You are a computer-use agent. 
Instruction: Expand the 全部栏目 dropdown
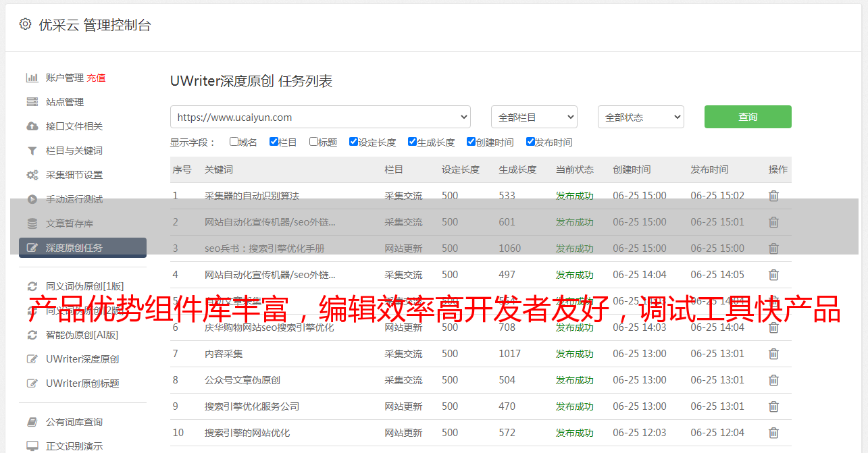[x=534, y=117]
